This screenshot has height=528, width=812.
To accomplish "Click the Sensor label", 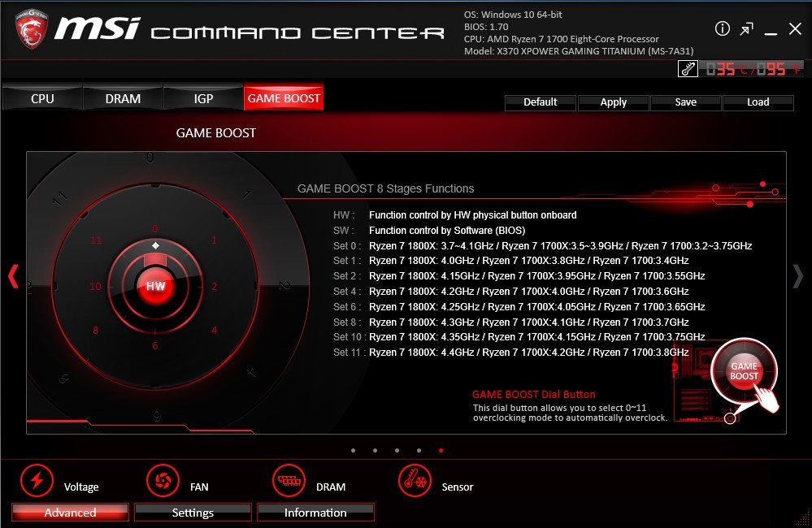I will point(458,487).
